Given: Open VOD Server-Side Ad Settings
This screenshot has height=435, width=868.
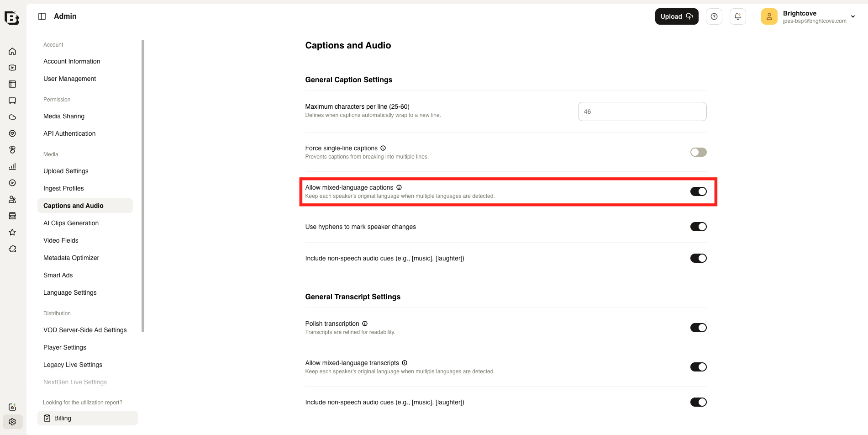Looking at the screenshot, I should click(85, 330).
